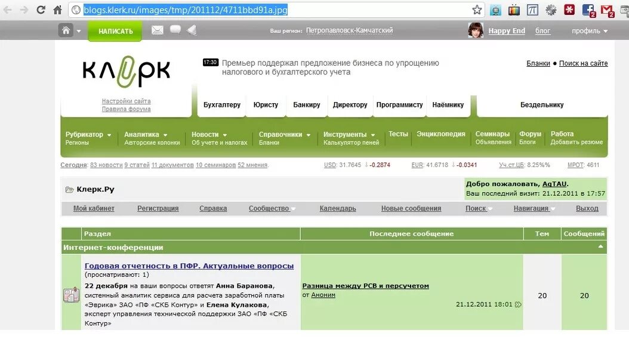This screenshot has height=364, width=629.
Task: Switch to the Банкиру tab
Action: 307,105
